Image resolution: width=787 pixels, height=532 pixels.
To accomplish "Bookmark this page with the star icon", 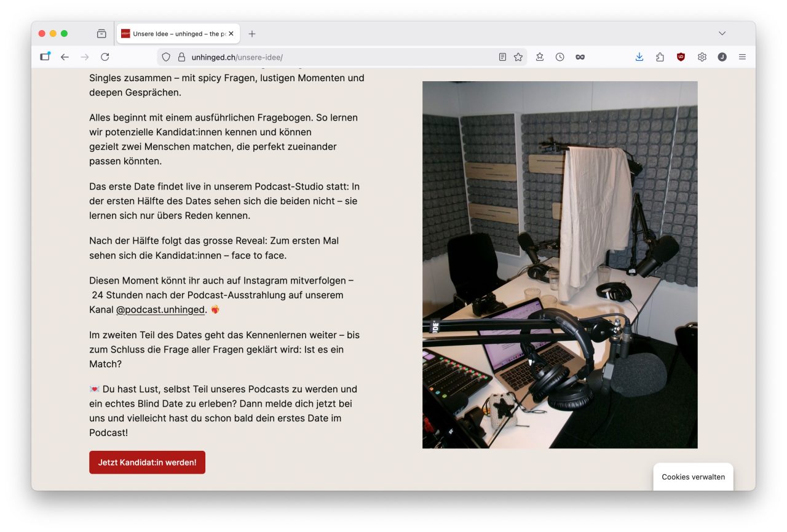I will [x=518, y=57].
